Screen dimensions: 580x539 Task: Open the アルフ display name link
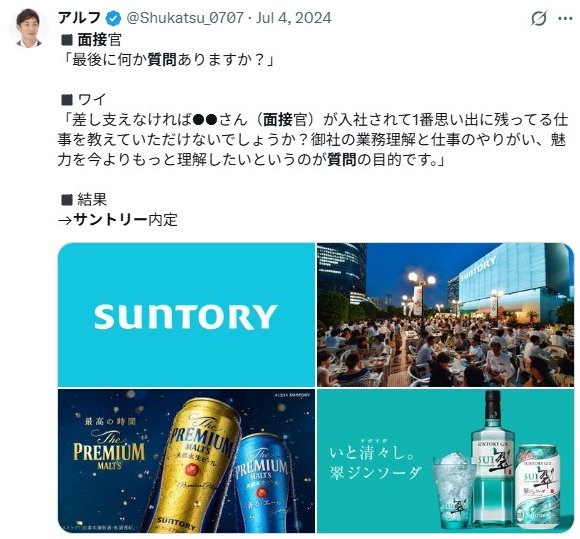pyautogui.click(x=80, y=18)
